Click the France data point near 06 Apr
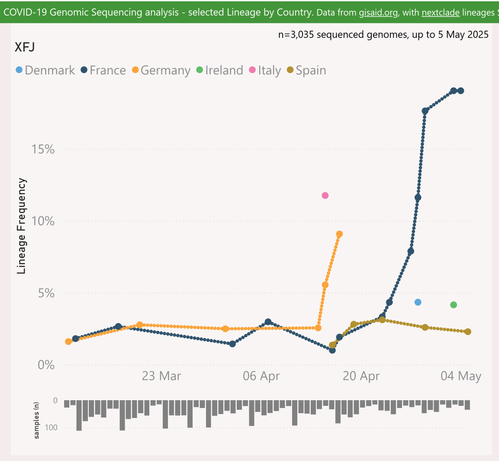The height and width of the screenshot is (461, 499). [268, 322]
